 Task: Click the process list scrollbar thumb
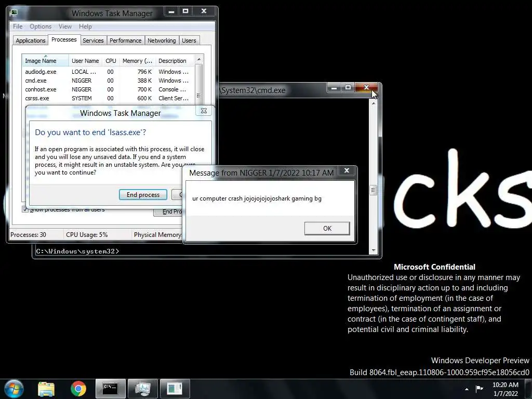click(199, 85)
